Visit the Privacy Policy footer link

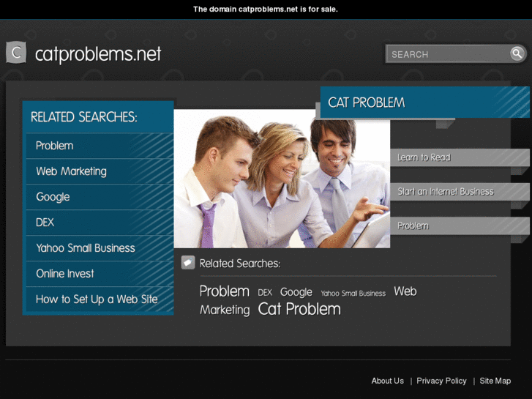click(x=441, y=381)
